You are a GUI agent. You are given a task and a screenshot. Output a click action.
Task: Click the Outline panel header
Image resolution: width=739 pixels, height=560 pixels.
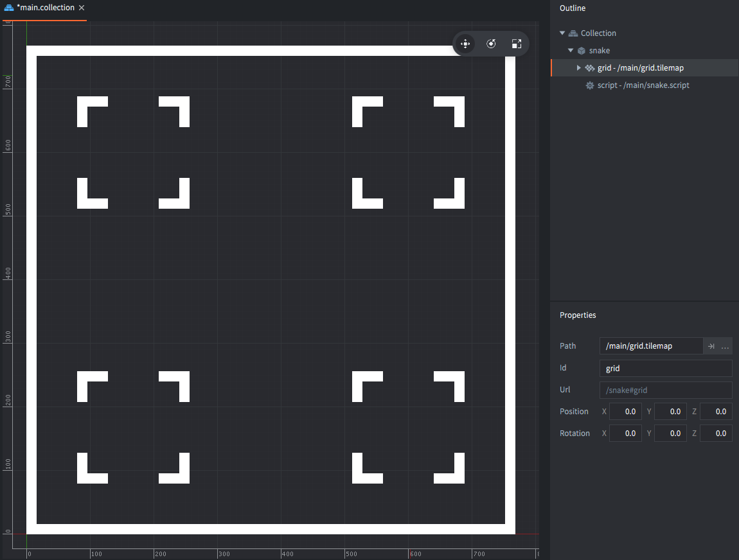[572, 8]
